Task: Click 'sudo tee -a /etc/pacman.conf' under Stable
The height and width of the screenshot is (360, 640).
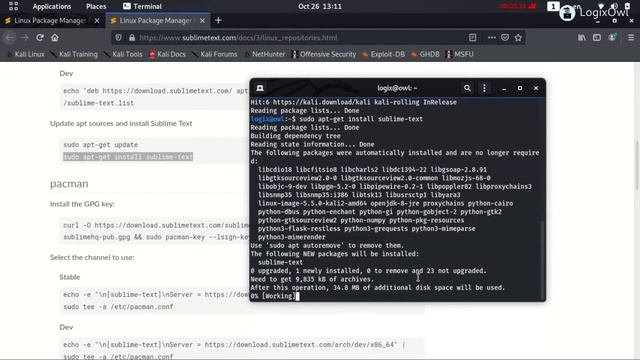Action: click(x=118, y=307)
